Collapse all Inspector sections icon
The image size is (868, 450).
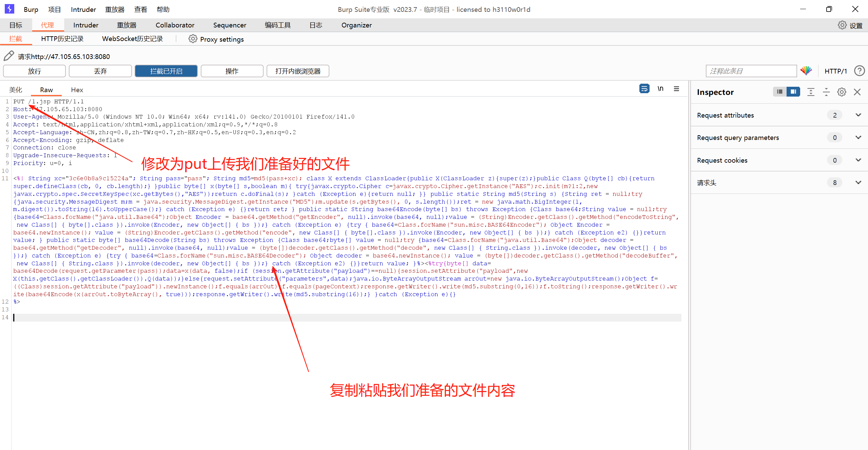coord(826,92)
